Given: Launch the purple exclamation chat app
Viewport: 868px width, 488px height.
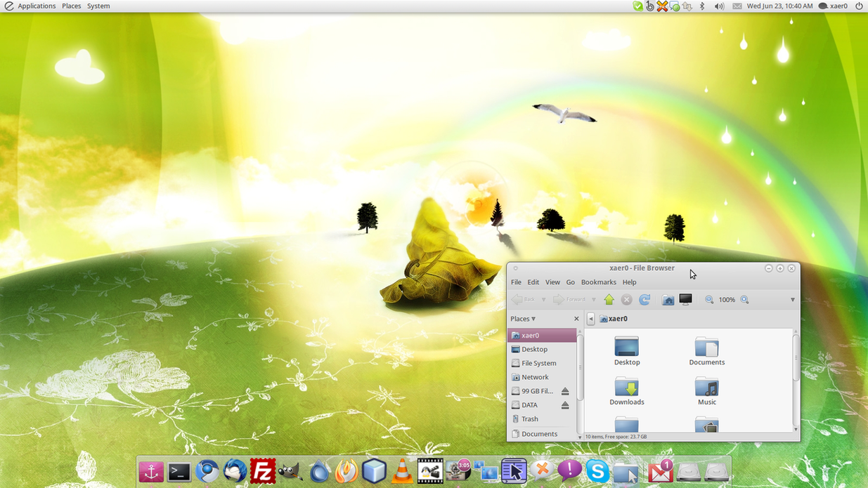Looking at the screenshot, I should (x=569, y=471).
